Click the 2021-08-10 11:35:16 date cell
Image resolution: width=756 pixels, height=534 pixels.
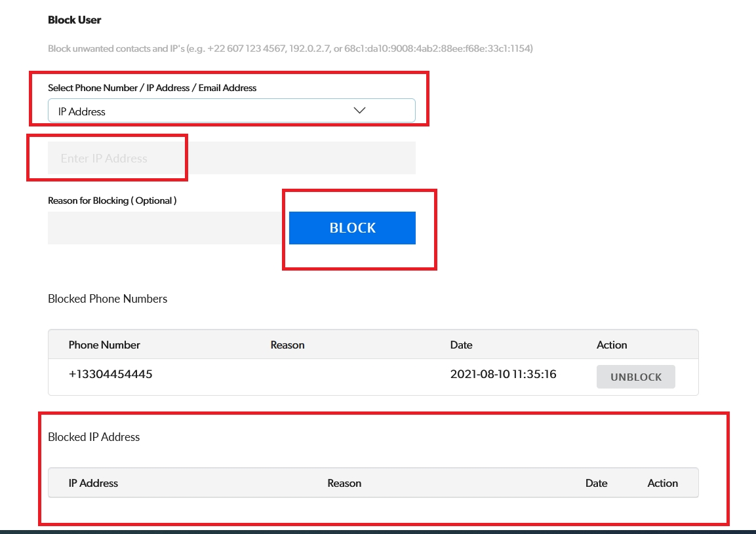coord(503,375)
